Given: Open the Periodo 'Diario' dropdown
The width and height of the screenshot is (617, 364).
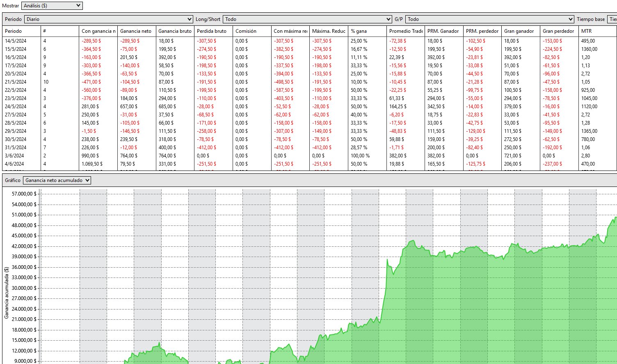Looking at the screenshot, I should point(109,19).
